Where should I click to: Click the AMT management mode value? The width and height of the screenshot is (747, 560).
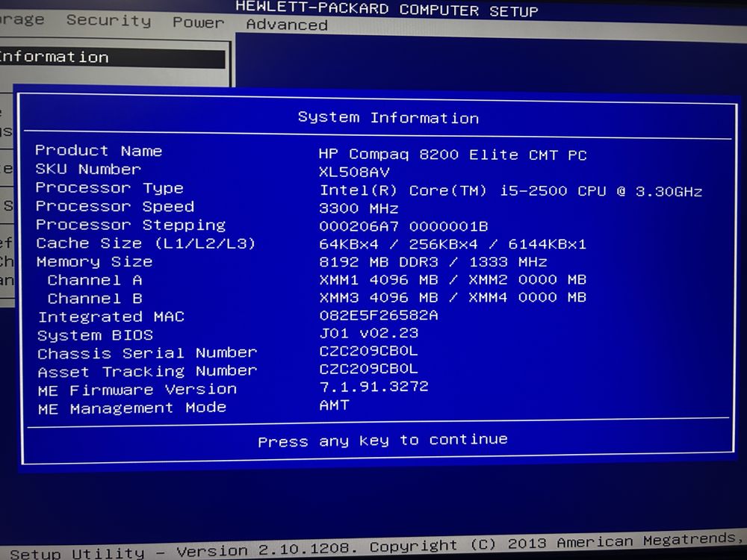point(335,405)
